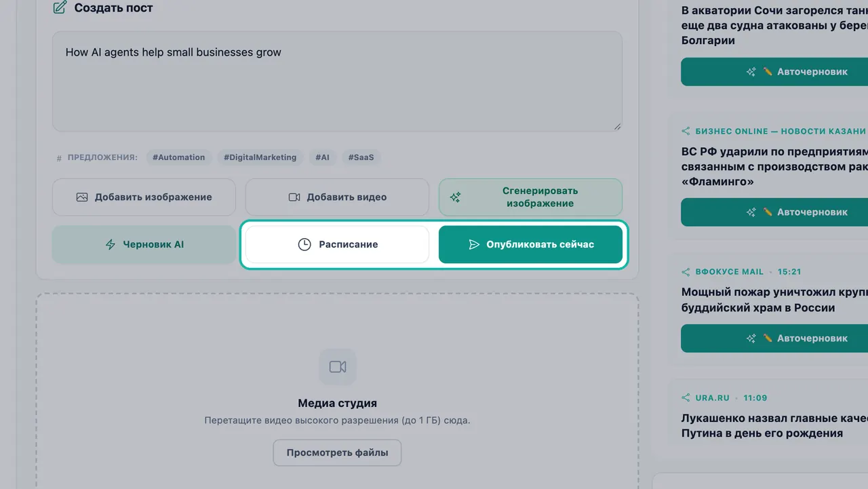Add the #SaaS hashtag suggestion

[361, 157]
